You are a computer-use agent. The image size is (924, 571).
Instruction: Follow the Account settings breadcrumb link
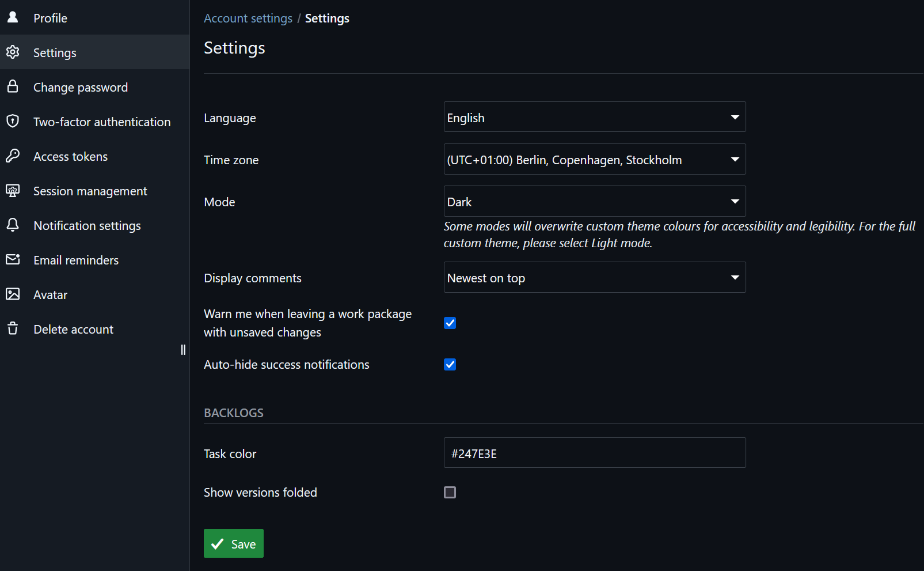248,18
